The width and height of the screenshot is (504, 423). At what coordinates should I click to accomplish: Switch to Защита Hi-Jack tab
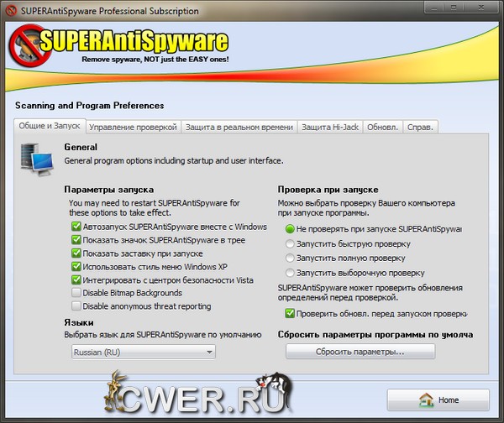point(330,127)
